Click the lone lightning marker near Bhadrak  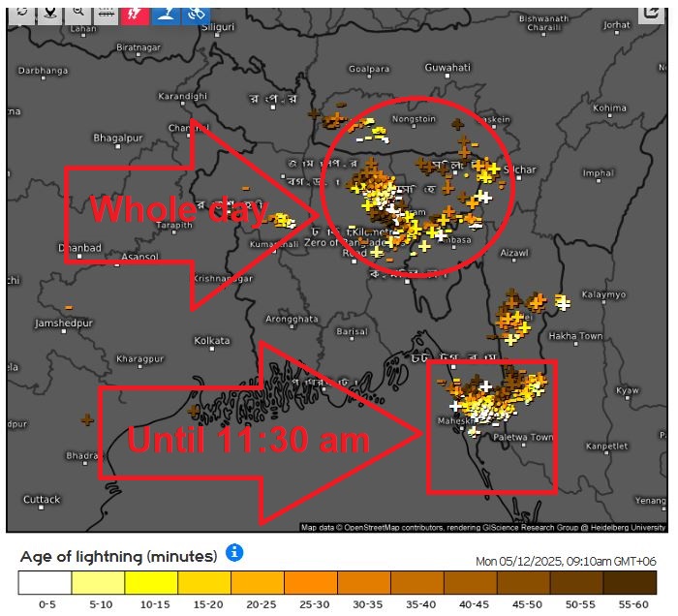pos(87,419)
